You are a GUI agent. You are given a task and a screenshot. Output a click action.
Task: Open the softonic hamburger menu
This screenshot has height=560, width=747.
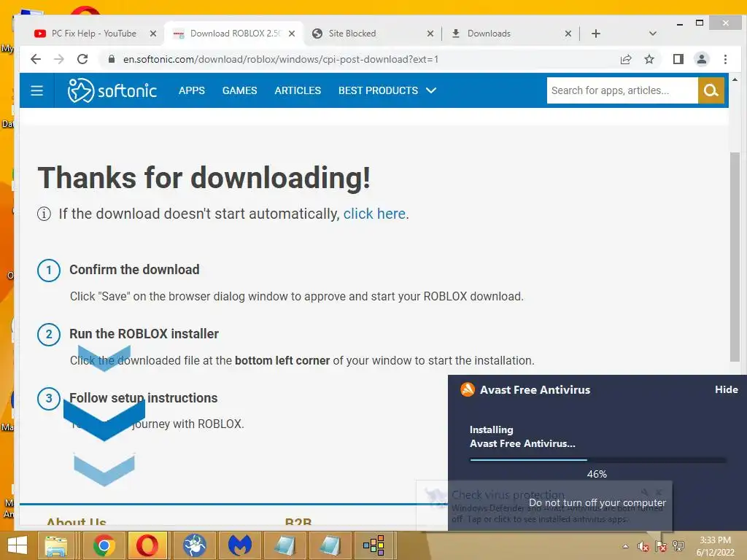pos(36,90)
